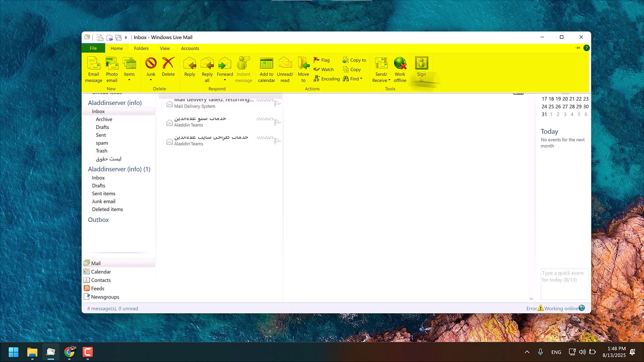644x362 pixels.
Task: Click the Copy button in the ribbon
Action: point(352,69)
